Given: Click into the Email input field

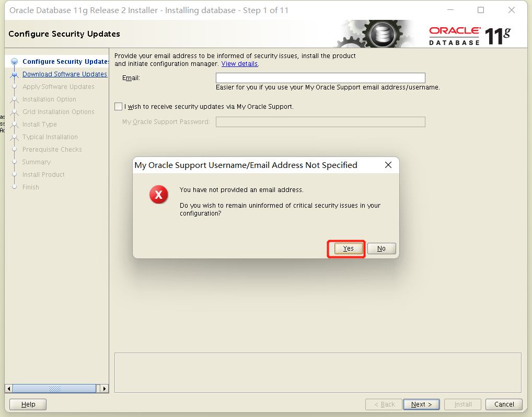Looking at the screenshot, I should click(x=320, y=78).
